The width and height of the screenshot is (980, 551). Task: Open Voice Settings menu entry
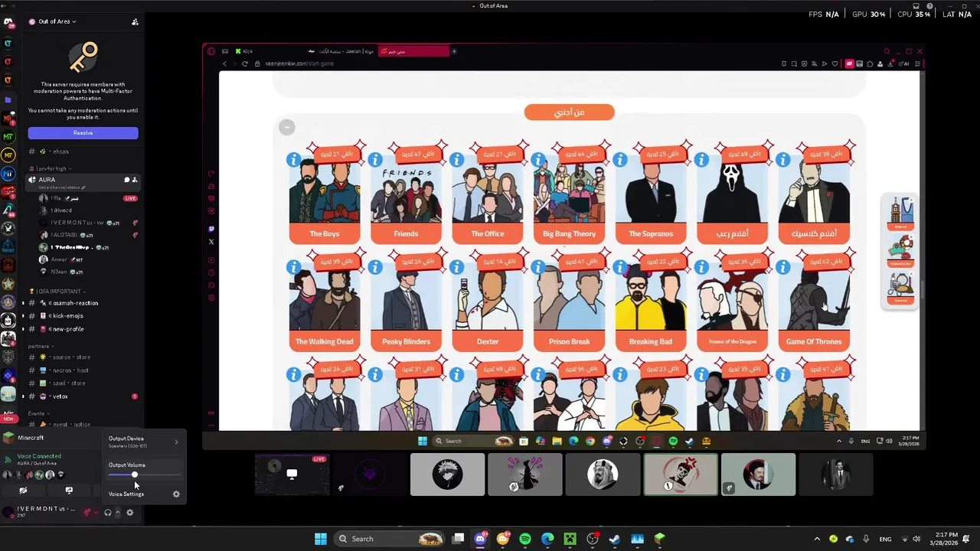click(144, 494)
